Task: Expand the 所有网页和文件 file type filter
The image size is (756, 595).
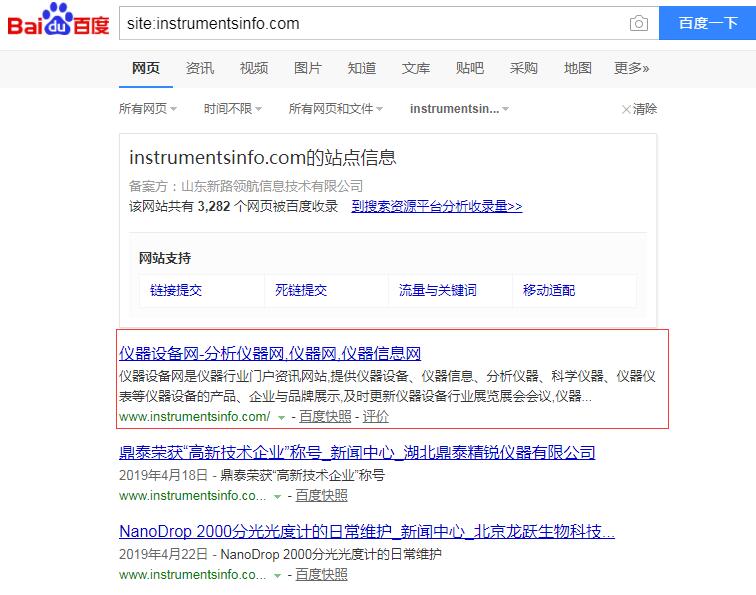Action: (x=336, y=108)
